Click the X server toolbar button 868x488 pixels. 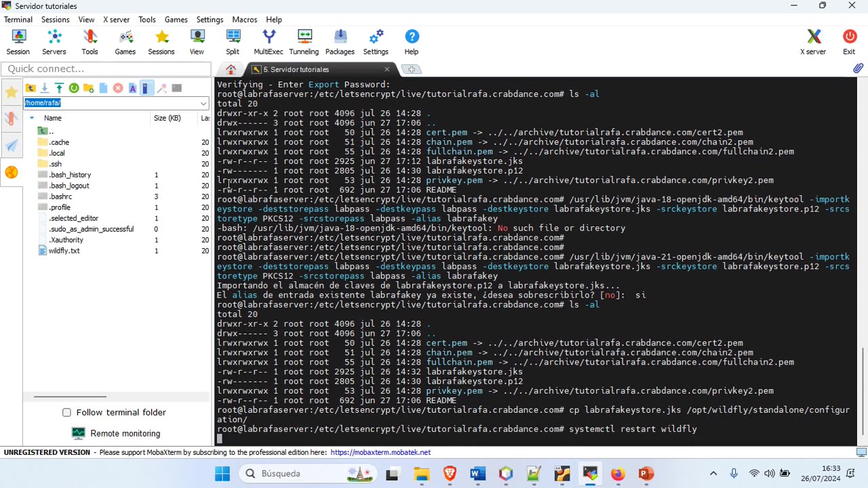tap(813, 42)
